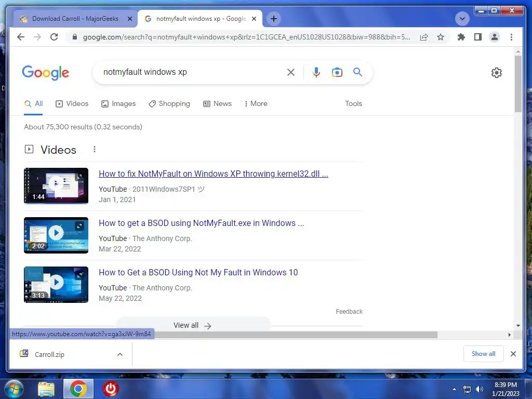Viewport: 532px width, 399px height.
Task: Click the Google logo
Action: coord(46,73)
